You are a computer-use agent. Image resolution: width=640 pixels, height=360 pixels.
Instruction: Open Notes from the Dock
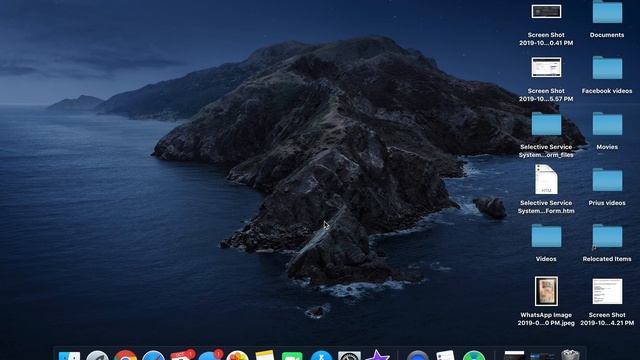pyautogui.click(x=265, y=356)
